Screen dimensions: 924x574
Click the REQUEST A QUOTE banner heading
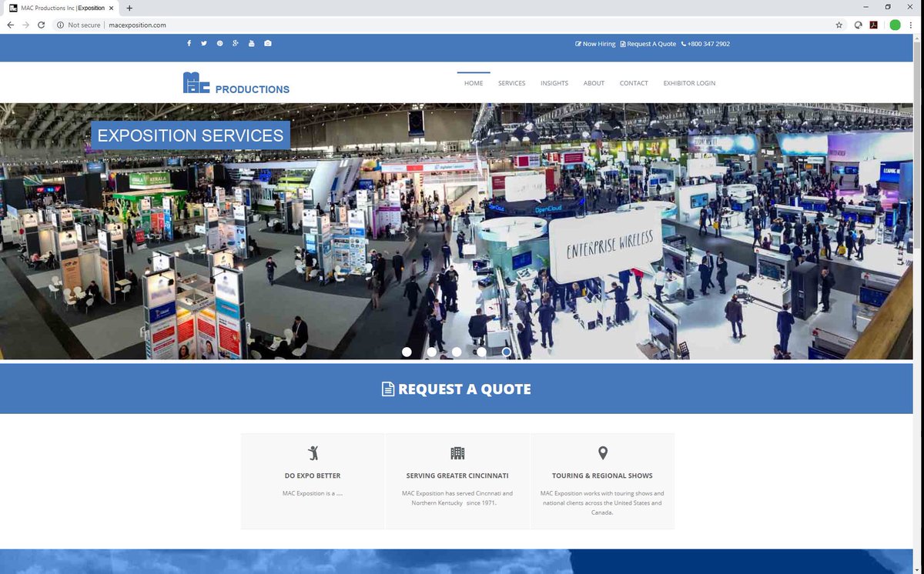click(x=455, y=389)
